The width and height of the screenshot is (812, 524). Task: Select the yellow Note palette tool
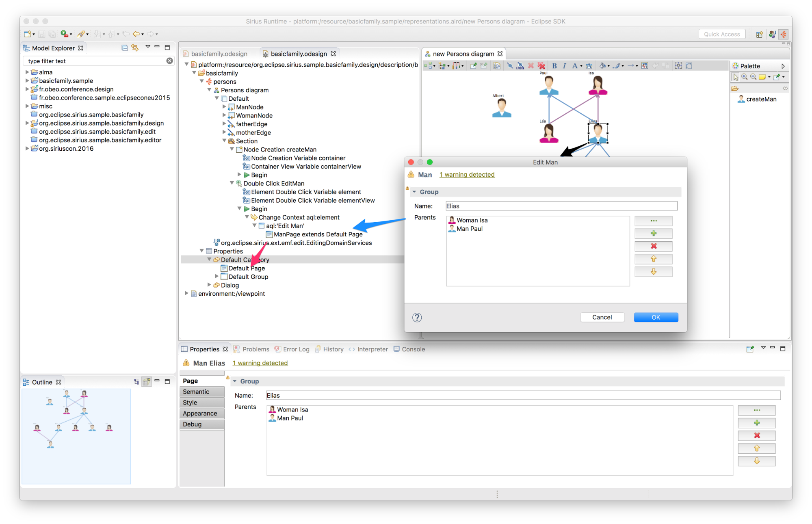click(762, 77)
